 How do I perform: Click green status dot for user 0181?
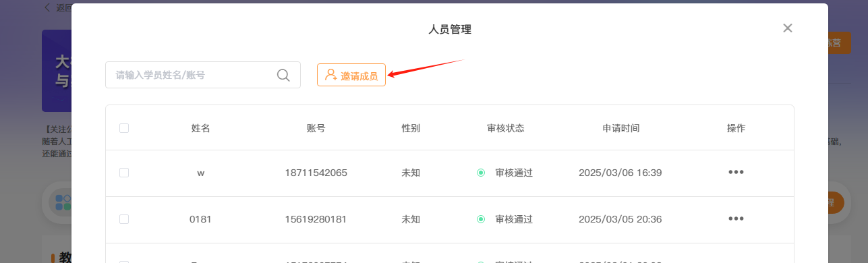(x=481, y=219)
